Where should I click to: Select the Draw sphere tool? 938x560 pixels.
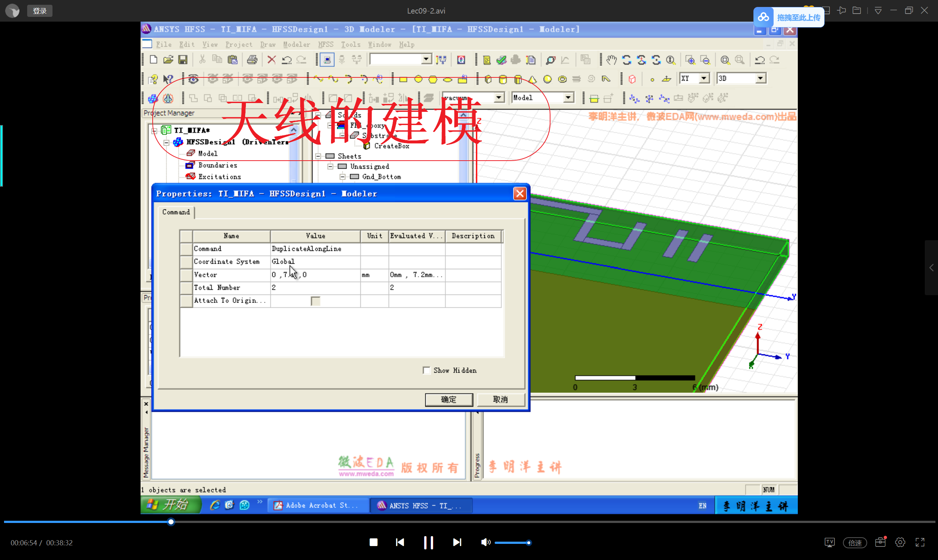point(547,79)
